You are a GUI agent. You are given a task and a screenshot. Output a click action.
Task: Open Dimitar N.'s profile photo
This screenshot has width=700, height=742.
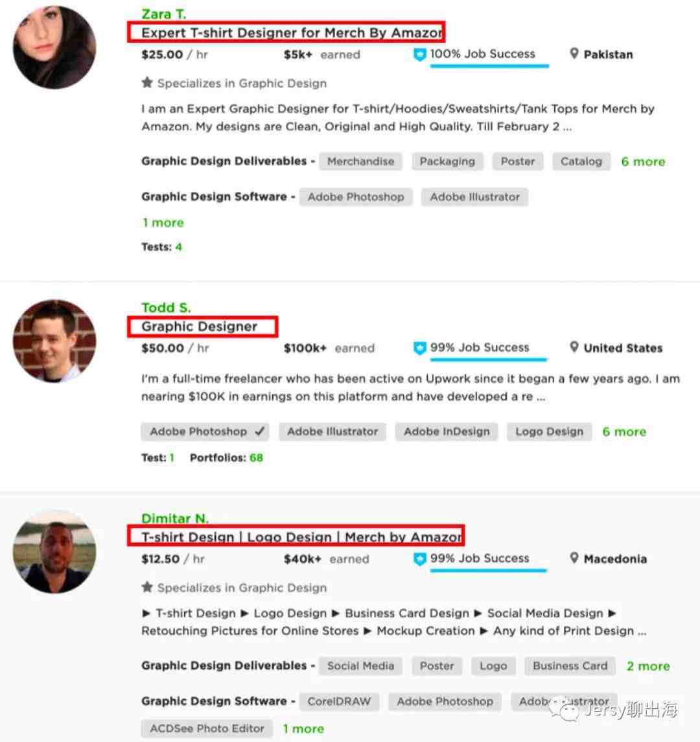click(x=54, y=551)
